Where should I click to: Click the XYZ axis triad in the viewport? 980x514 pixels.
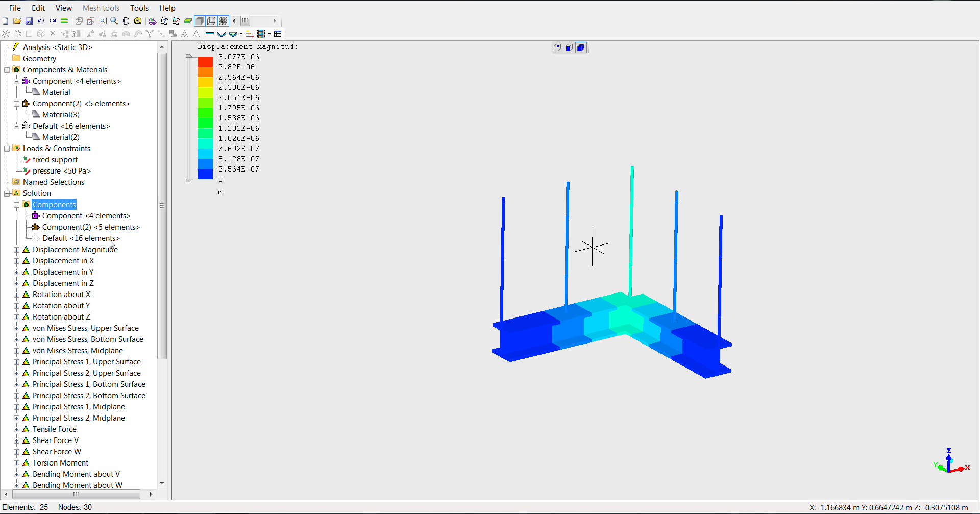click(x=950, y=462)
